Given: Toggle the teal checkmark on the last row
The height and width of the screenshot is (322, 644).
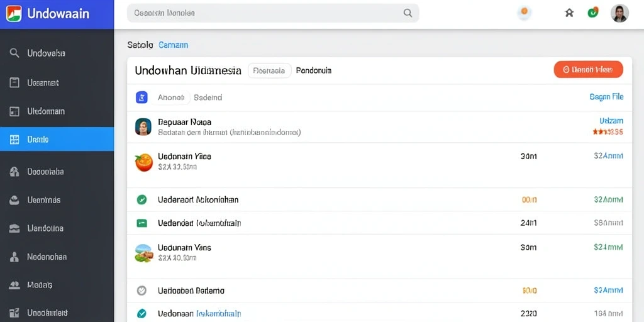Looking at the screenshot, I should tap(142, 314).
